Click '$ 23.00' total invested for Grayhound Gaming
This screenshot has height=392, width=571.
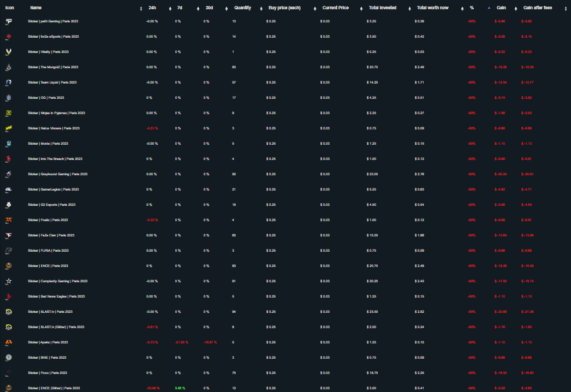tap(372, 175)
